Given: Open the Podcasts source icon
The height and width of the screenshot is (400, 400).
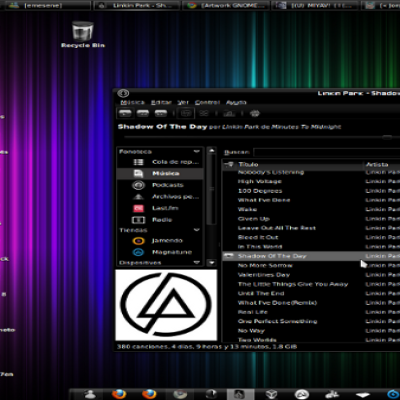Looking at the screenshot, I should point(138,185).
